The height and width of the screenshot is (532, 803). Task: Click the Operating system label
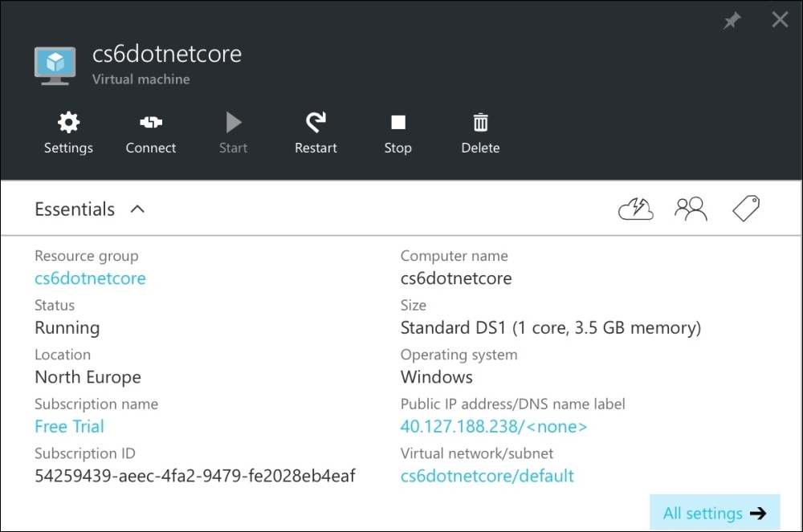click(x=459, y=355)
